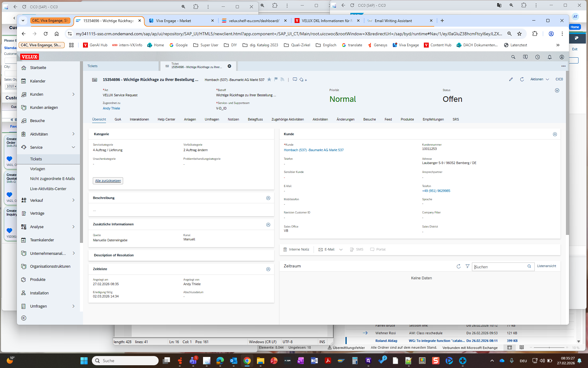Click the filter icon in Zeitraum section
Viewport: 588px width, 368px height.
467,266
